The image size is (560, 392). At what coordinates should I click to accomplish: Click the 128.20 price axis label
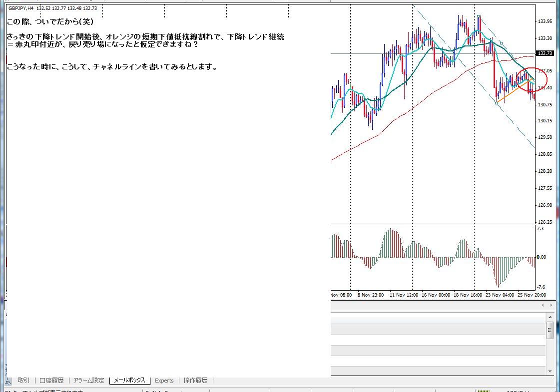point(545,171)
